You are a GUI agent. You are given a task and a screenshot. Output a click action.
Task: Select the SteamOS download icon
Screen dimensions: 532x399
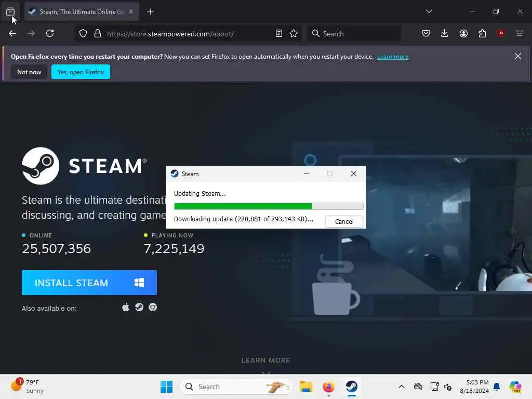point(139,307)
